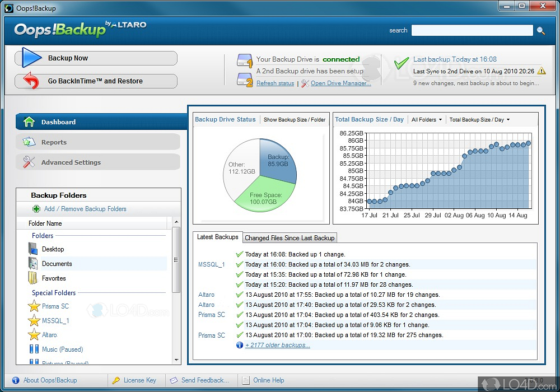Click the blue Backup Now play icon

click(31, 58)
